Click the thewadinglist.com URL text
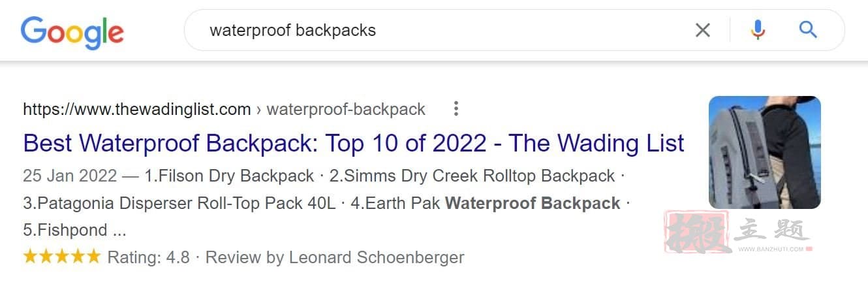Image resolution: width=868 pixels, height=303 pixels. pos(137,109)
